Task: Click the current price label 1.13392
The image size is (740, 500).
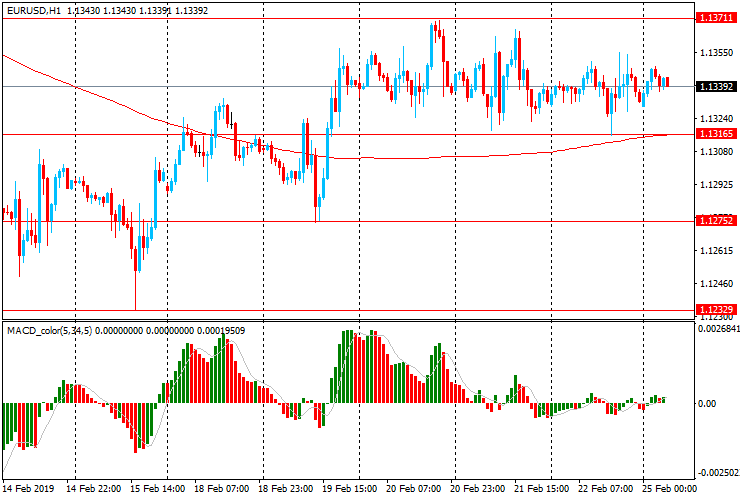Action: [x=716, y=87]
